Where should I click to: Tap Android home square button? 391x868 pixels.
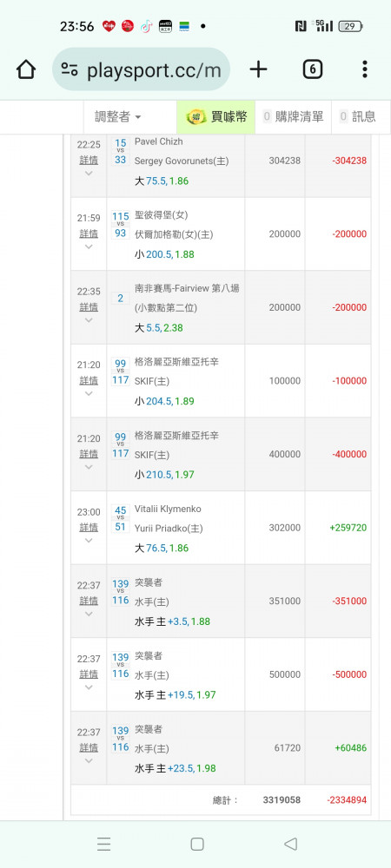point(196,844)
